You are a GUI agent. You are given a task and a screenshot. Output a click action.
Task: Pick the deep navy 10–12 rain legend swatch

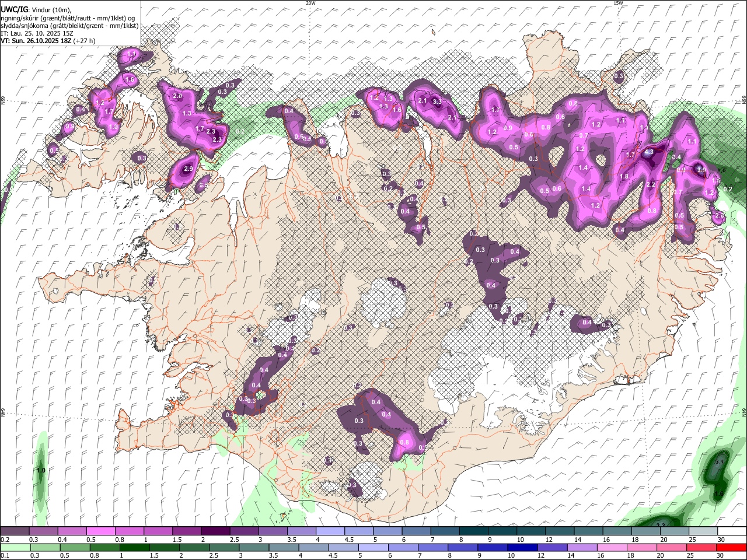[524, 548]
